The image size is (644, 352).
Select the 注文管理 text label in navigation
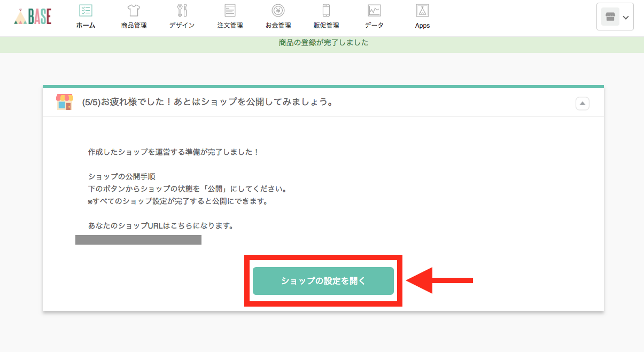230,25
